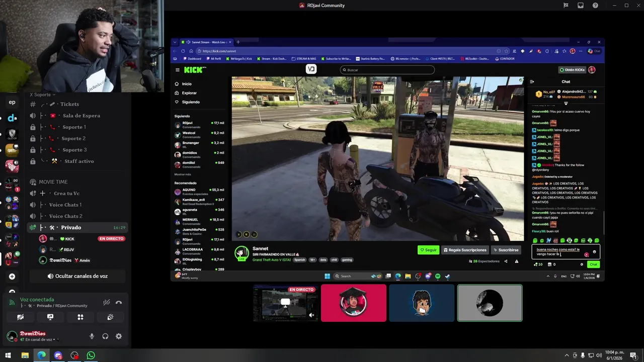Open Siguiendo in Kick sidebar

point(191,102)
